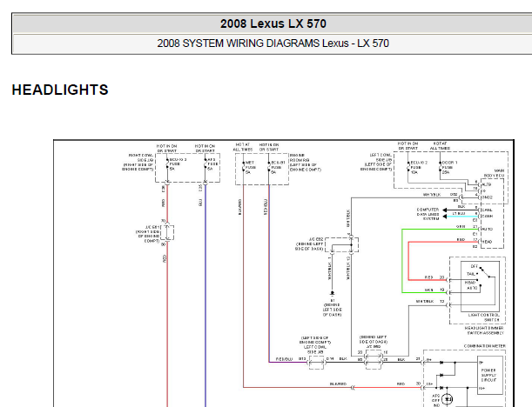Select "2008 SYSTEM WIRING DIAGRAMS Lexus - LX 570" subtitle
This screenshot has width=532, height=407.
273,43
